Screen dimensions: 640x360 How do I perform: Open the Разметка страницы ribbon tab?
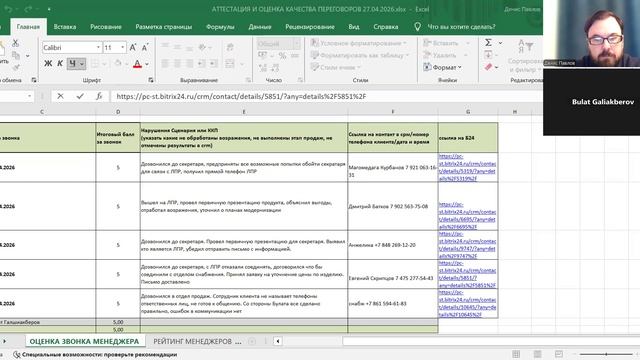[x=164, y=27]
